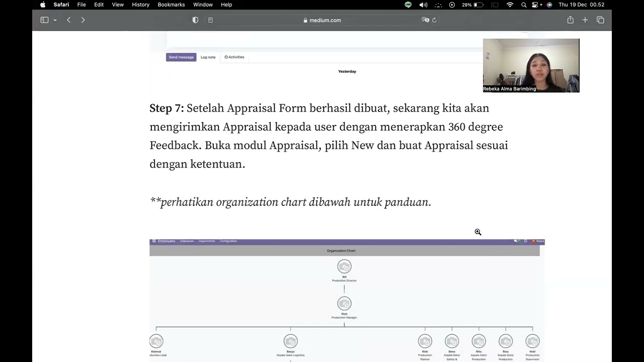The width and height of the screenshot is (644, 362).
Task: Click the Employees app title in screenshot
Action: 167,241
